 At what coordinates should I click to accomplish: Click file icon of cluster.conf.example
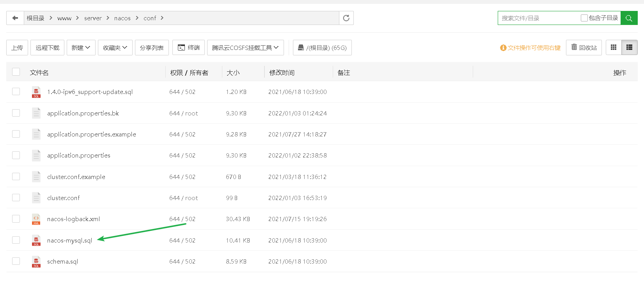pyautogui.click(x=36, y=177)
